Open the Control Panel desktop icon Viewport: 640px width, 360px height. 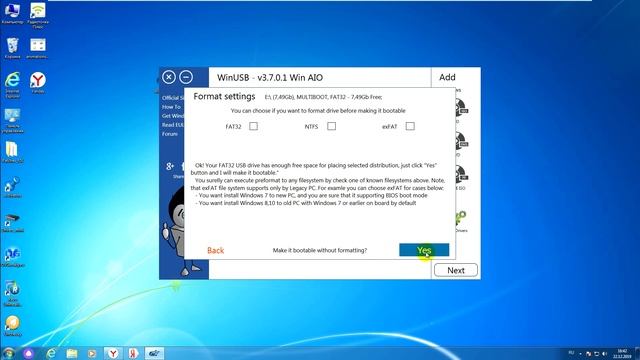click(x=13, y=121)
